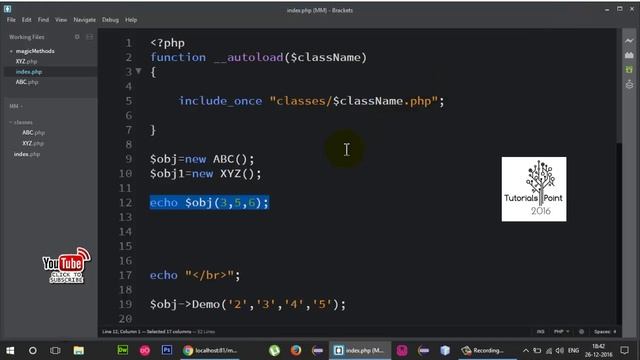The width and height of the screenshot is (640, 360).
Task: Click the split view icon in sidebar
Action: pos(89,37)
